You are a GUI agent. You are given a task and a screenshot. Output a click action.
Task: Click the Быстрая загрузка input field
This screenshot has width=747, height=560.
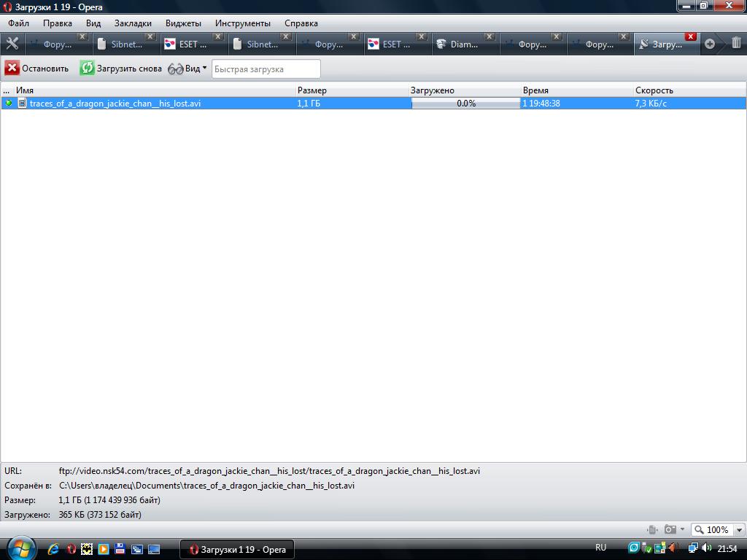pyautogui.click(x=266, y=69)
